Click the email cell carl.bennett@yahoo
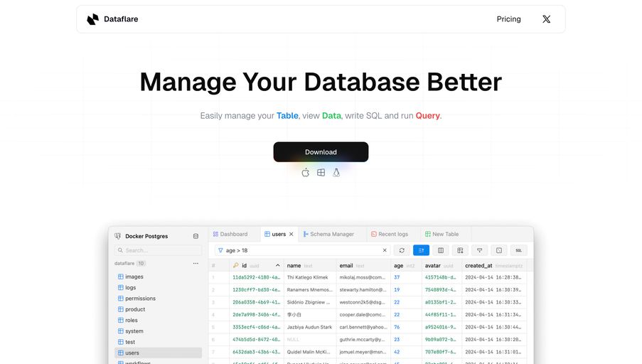 coord(363,327)
